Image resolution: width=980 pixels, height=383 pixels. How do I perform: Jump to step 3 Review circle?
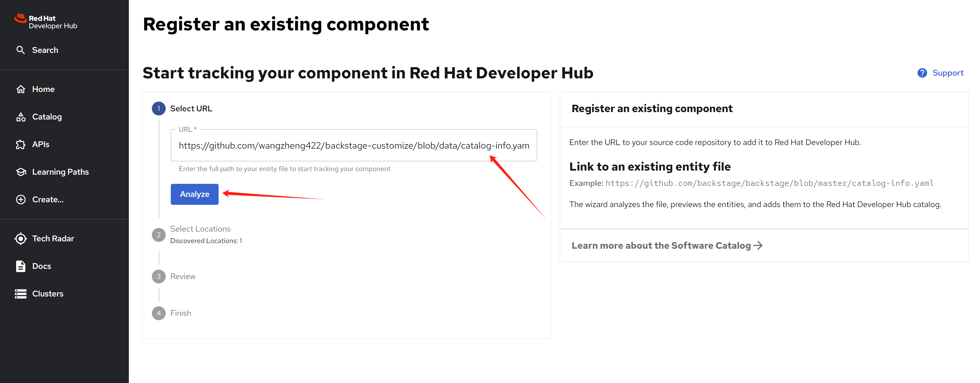tap(159, 276)
